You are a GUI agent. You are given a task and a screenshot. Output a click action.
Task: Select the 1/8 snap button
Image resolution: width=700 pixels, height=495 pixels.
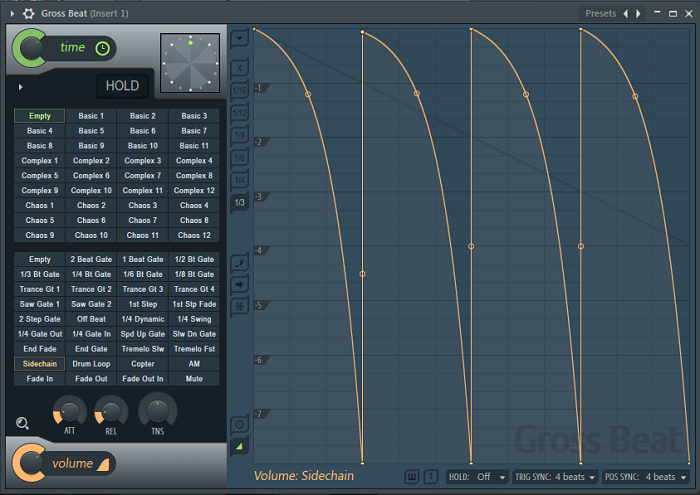[240, 135]
